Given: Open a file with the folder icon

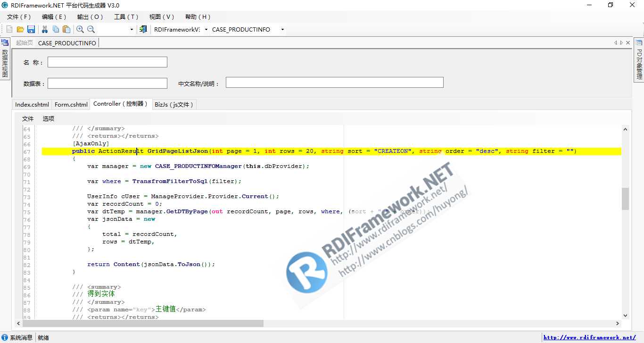Looking at the screenshot, I should [x=20, y=29].
